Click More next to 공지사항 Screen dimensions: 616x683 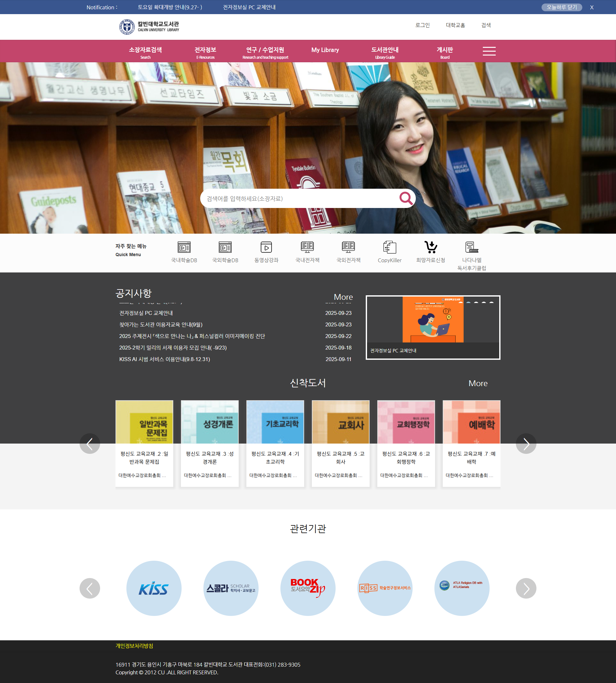coord(343,297)
